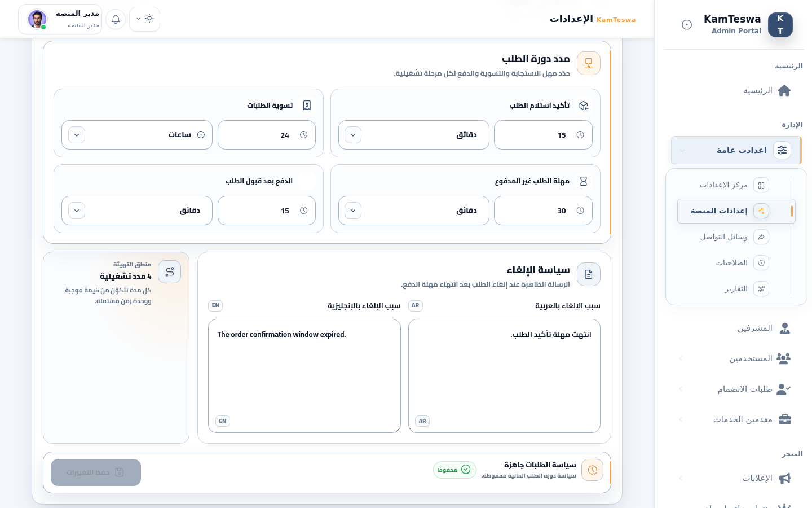
Task: Click the الإعلانات megaphone icon
Action: pyautogui.click(x=784, y=479)
